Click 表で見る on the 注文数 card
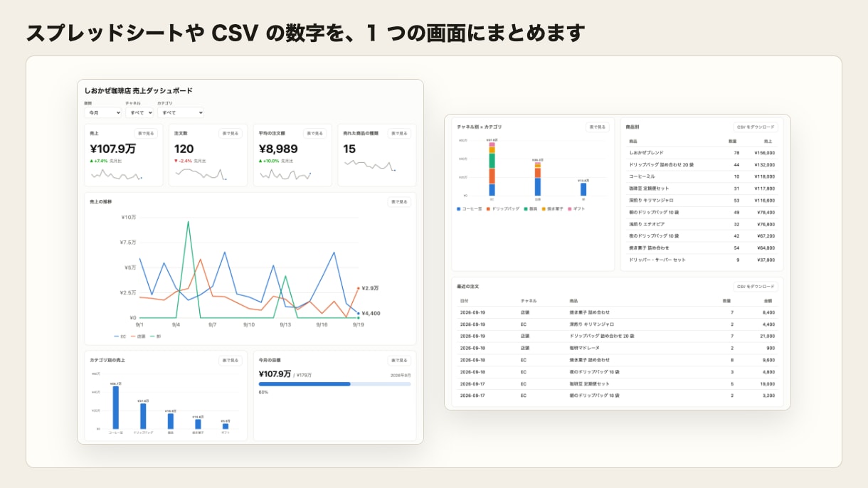 [231, 133]
